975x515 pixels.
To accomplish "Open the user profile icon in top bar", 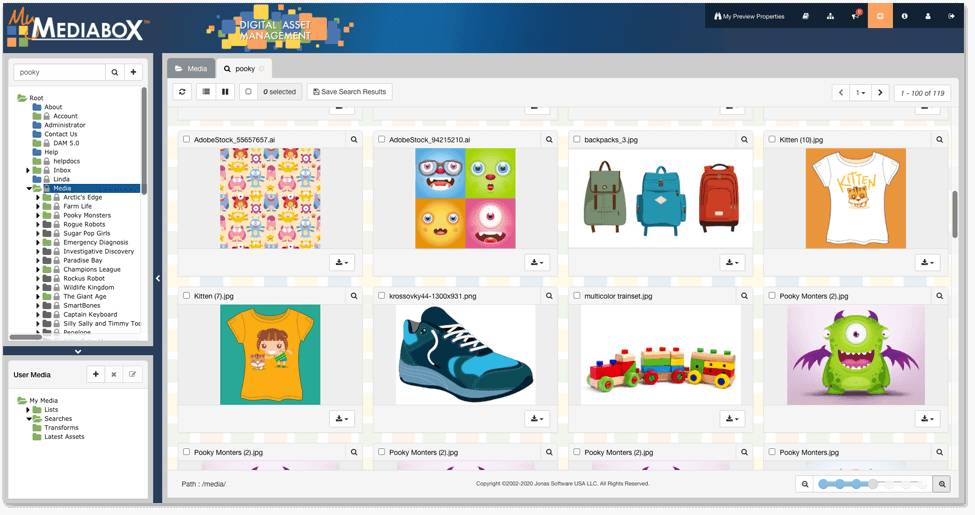I will click(x=928, y=16).
